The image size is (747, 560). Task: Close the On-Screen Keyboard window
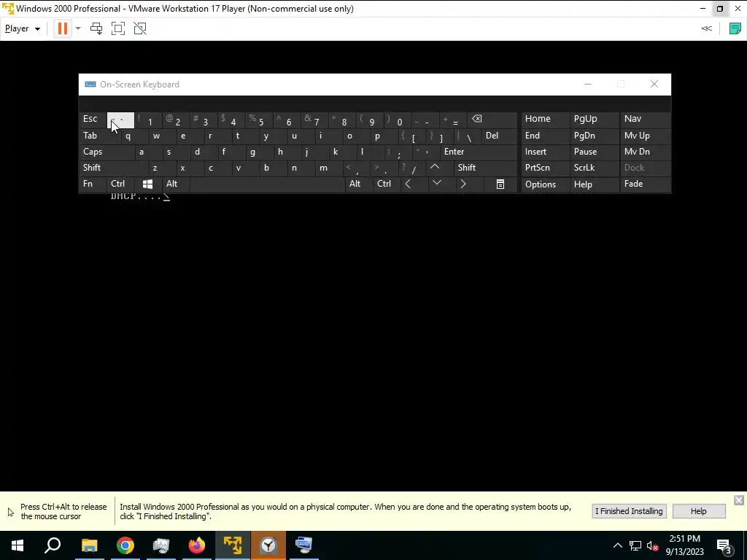click(654, 85)
